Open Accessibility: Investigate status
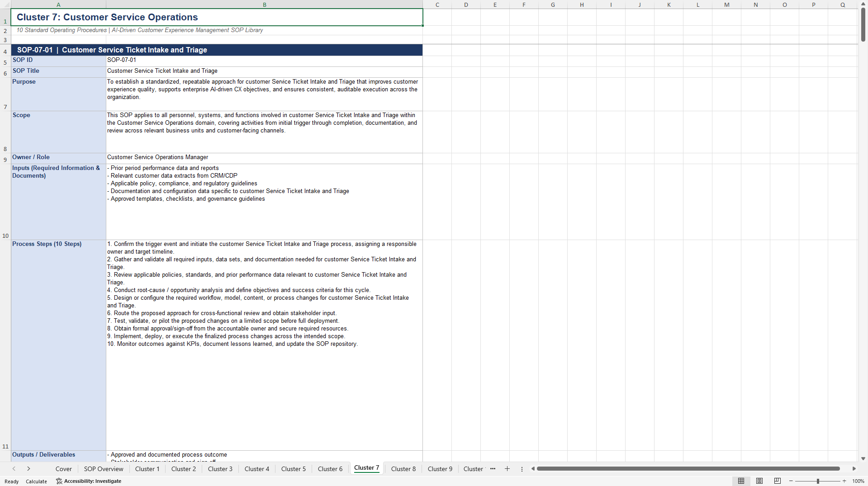868x486 pixels. click(x=89, y=481)
